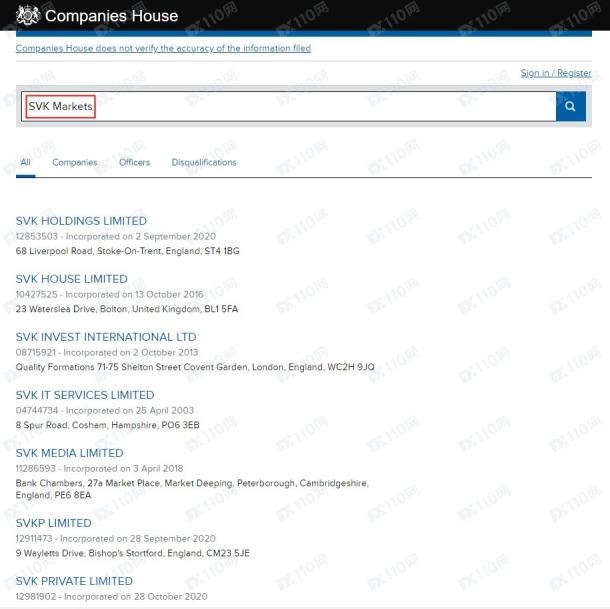Open the Companies House home title

(112, 16)
